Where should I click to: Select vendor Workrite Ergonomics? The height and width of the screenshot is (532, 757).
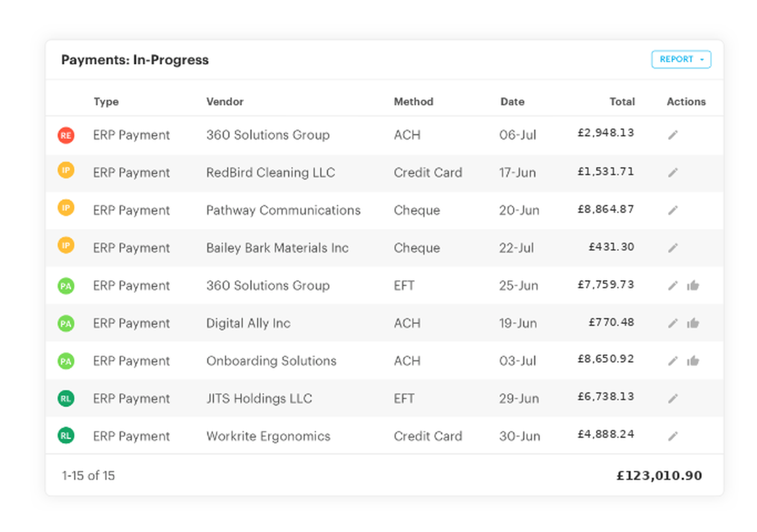[268, 436]
